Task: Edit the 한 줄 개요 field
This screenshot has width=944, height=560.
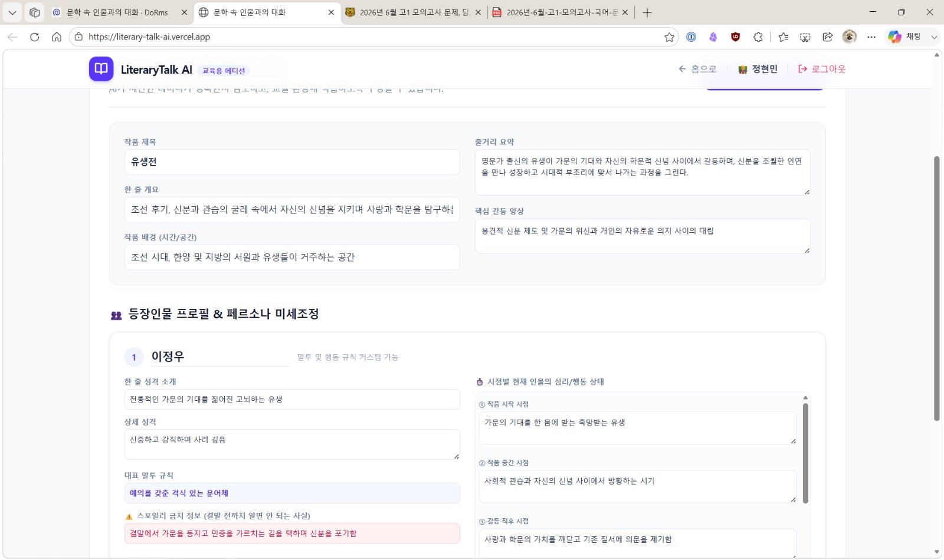Action: pos(292,209)
